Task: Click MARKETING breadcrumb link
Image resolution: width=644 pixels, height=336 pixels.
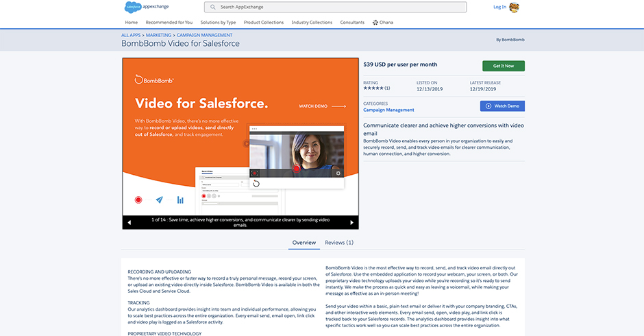Action: 158,36
